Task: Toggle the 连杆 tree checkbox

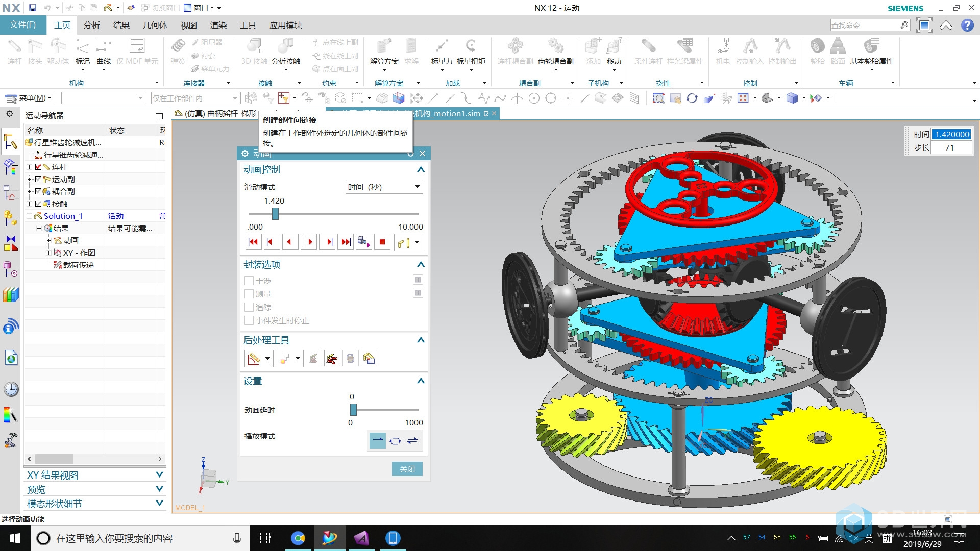Action: (x=38, y=167)
